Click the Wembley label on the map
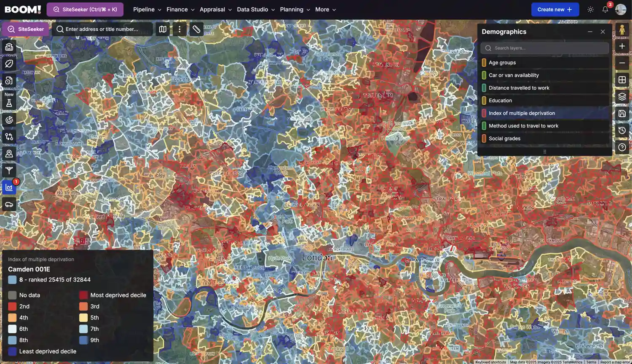 155,175
